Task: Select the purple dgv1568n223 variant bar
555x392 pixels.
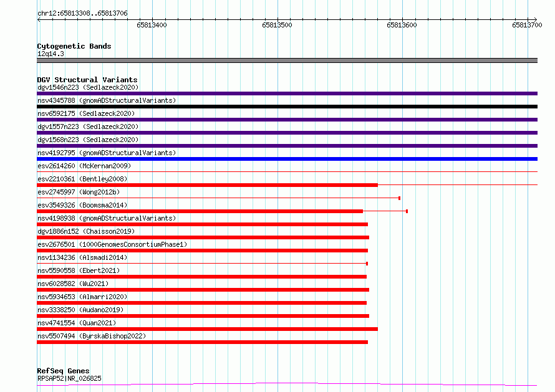Action: 287,146
